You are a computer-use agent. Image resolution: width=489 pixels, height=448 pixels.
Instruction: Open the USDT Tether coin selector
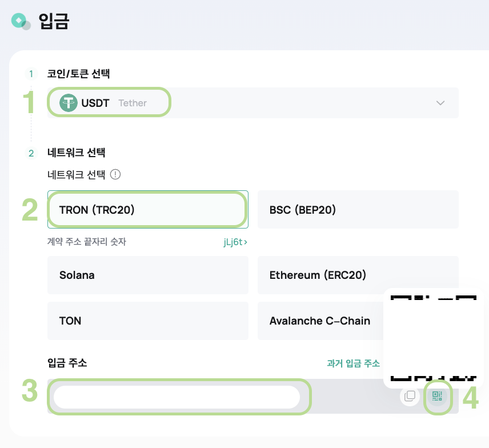pyautogui.click(x=253, y=103)
